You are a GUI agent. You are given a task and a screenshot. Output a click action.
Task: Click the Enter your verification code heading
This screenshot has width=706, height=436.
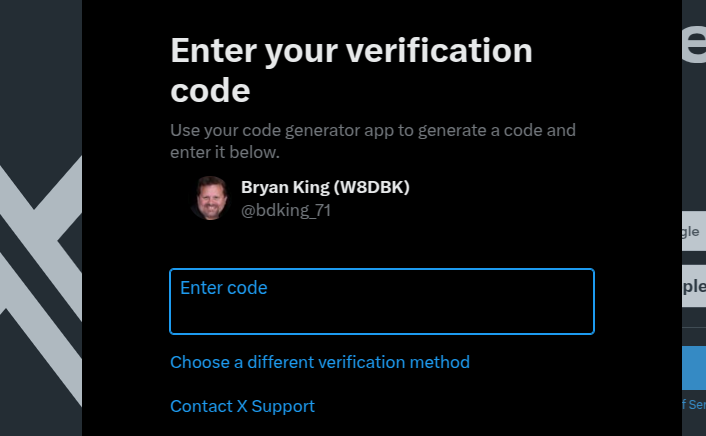pyautogui.click(x=351, y=70)
